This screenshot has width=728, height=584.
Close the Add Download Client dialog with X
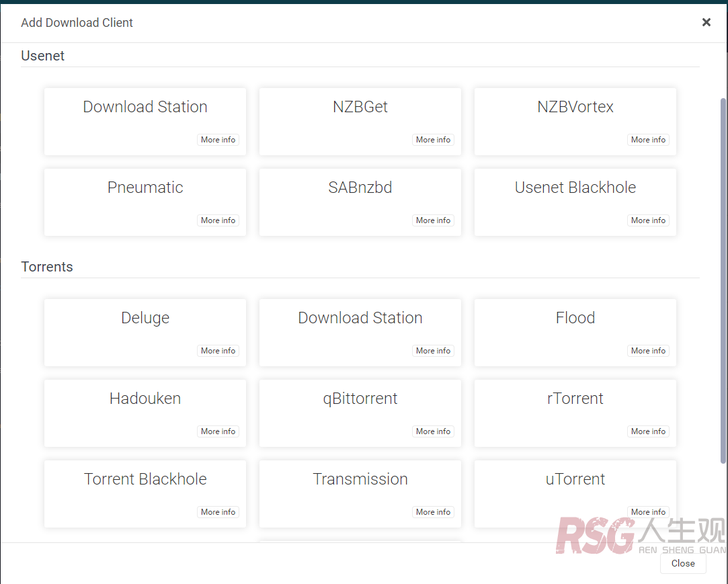706,22
